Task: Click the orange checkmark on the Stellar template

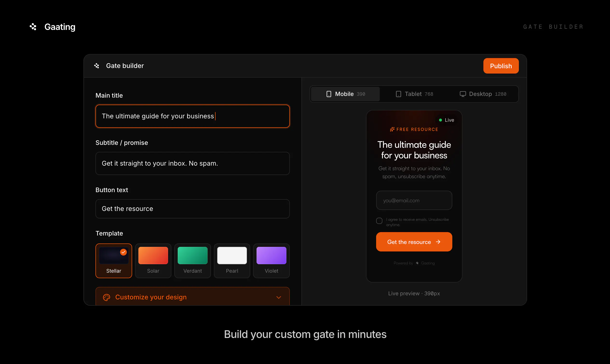Action: pos(123,252)
